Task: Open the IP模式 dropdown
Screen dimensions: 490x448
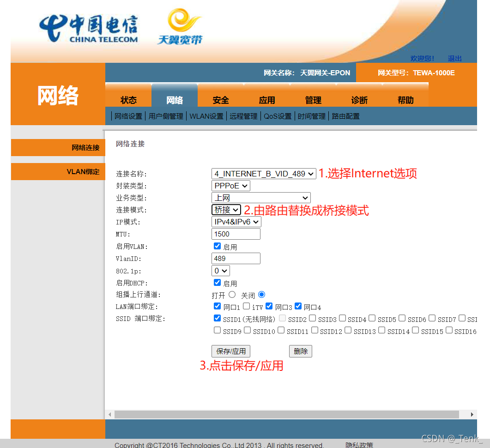Action: coord(236,222)
